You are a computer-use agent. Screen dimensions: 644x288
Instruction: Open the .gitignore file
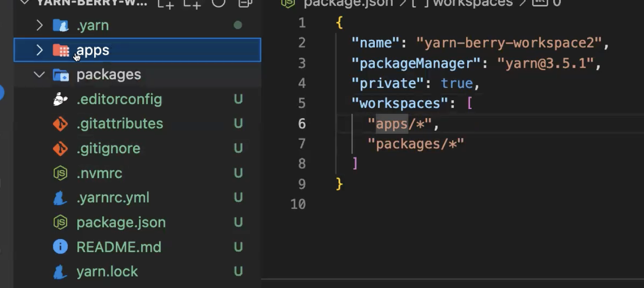click(x=108, y=148)
